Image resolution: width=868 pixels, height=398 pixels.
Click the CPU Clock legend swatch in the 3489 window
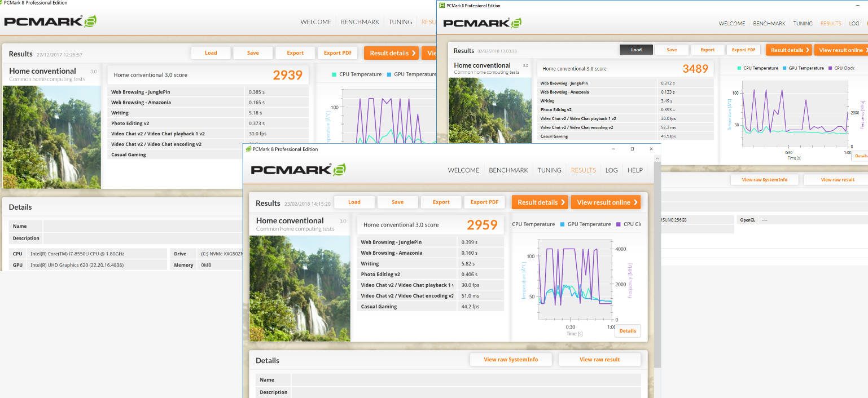[x=830, y=68]
